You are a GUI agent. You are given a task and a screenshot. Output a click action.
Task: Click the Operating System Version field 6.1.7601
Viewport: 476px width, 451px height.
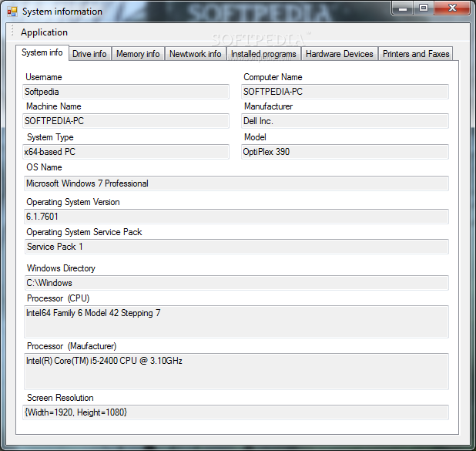[236, 217]
